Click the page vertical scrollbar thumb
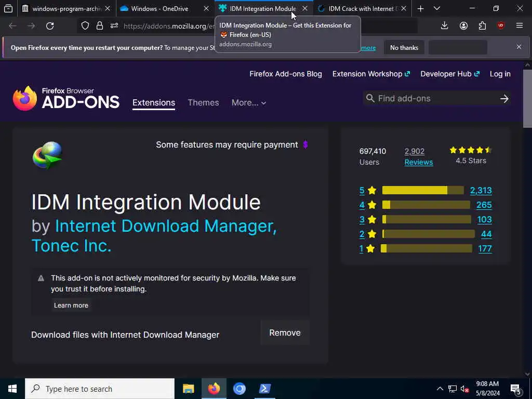Image resolution: width=532 pixels, height=399 pixels. point(527,98)
